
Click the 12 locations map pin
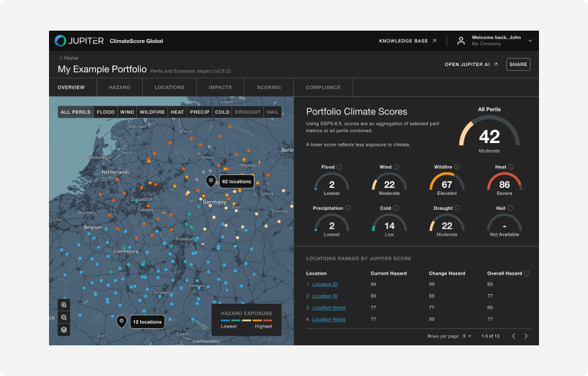tap(121, 322)
